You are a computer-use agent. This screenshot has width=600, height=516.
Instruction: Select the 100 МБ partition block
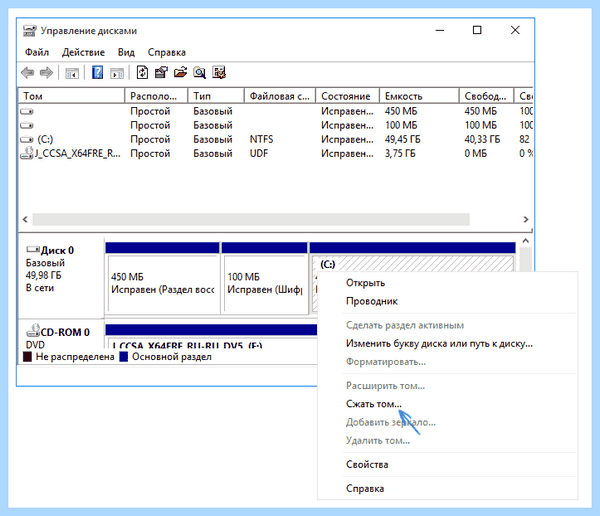click(x=264, y=278)
